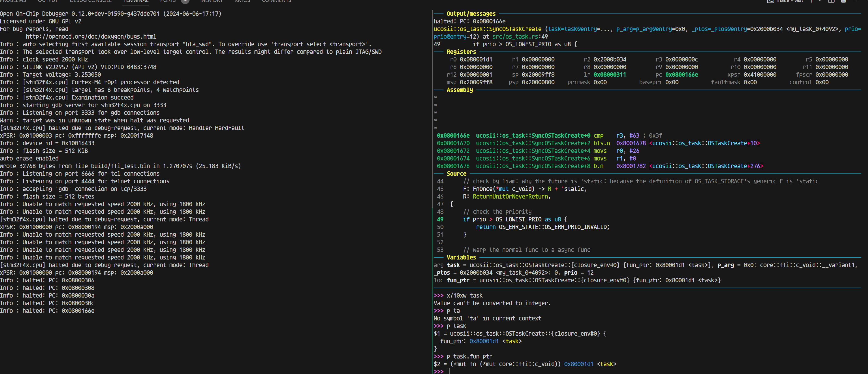Click the split terminal icon
Viewport: 868px width, 374px height.
[x=831, y=1]
